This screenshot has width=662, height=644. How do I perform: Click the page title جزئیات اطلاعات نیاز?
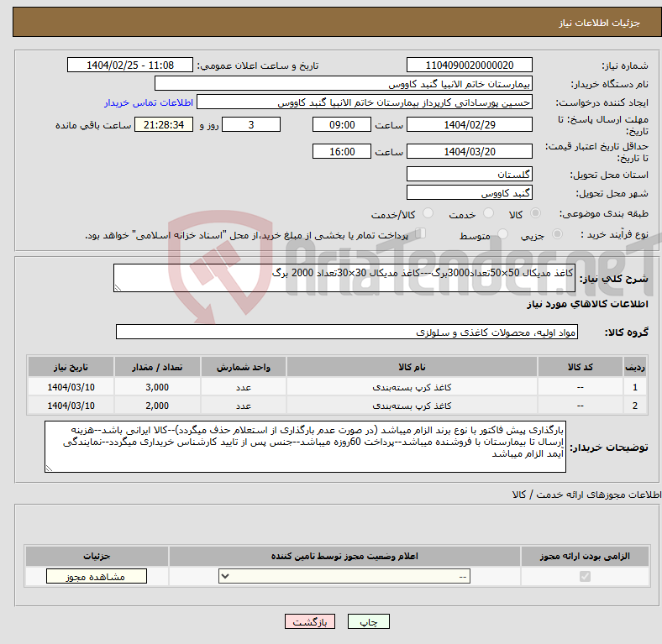click(599, 23)
